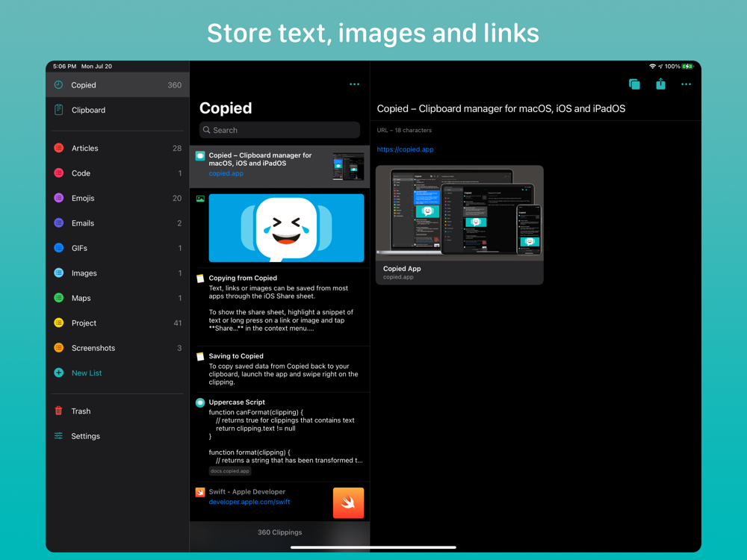This screenshot has height=560, width=747.
Task: Open copied.app link in first clipping
Action: [x=226, y=173]
